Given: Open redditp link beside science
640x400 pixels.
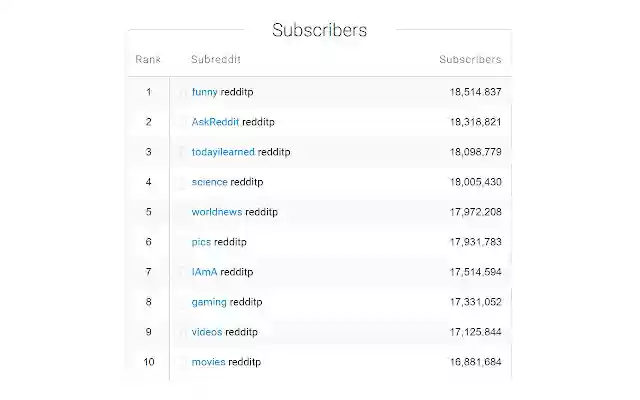Looking at the screenshot, I should (247, 182).
